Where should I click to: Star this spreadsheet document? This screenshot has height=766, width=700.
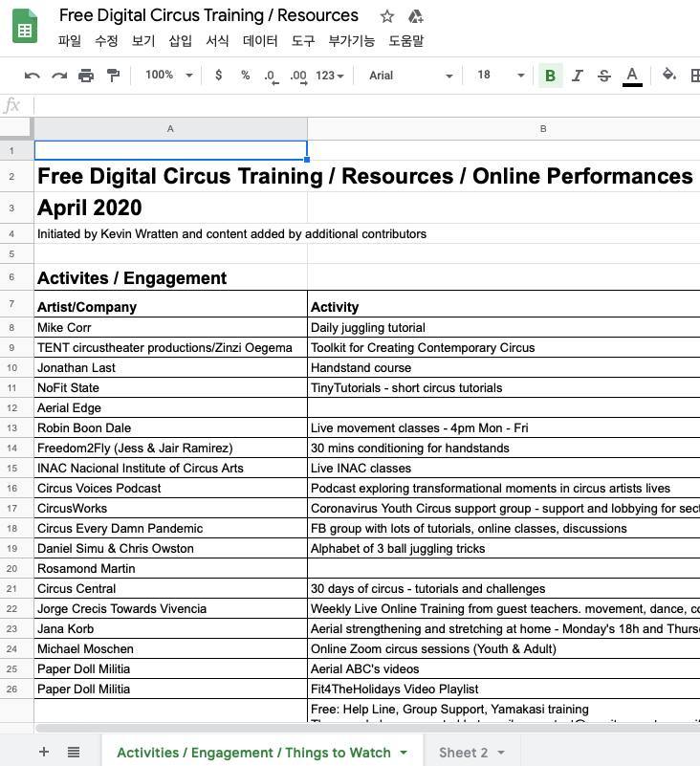387,16
